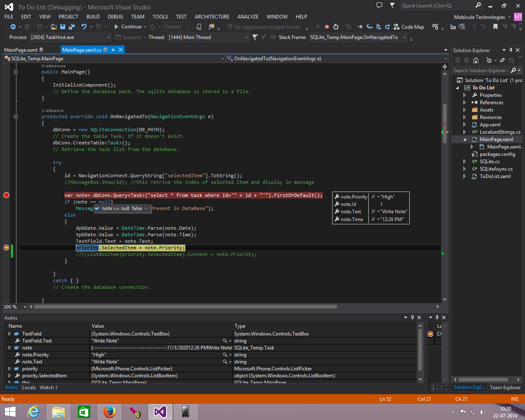
Task: Click the feedback speech bubble icon
Action: click(x=379, y=5)
